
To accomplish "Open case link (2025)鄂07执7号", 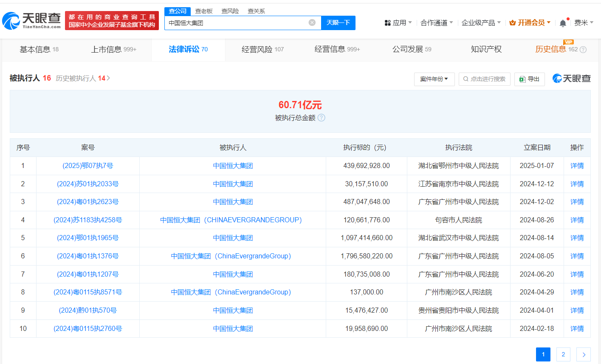I will 88,166.
